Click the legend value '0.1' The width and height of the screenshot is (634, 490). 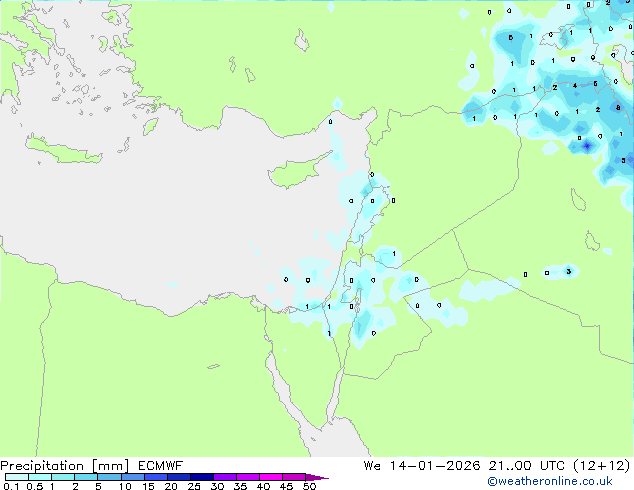point(11,486)
